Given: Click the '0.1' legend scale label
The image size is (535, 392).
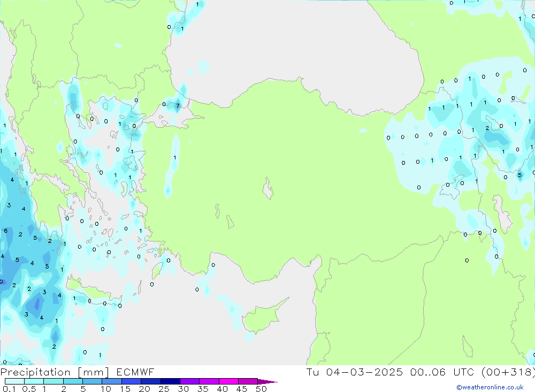Looking at the screenshot, I should (9, 389).
